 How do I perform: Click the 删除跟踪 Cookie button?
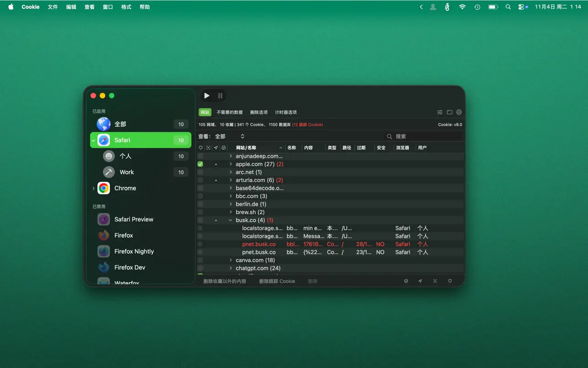point(277,281)
